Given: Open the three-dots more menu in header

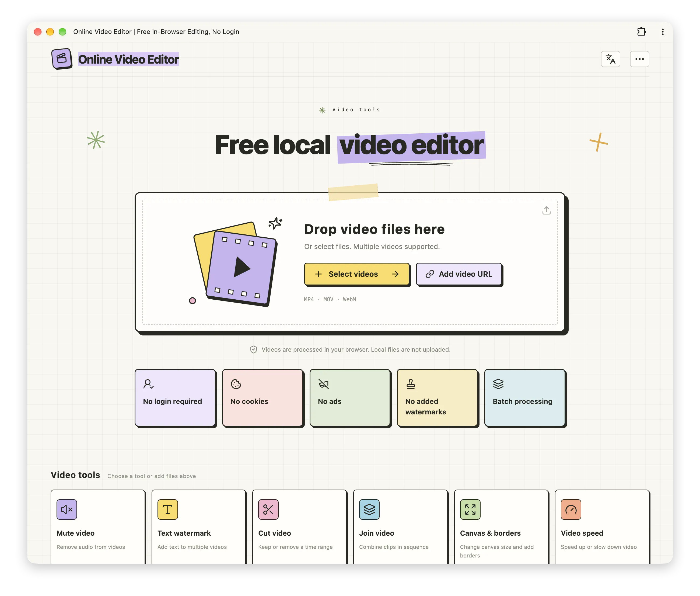Looking at the screenshot, I should coord(639,59).
